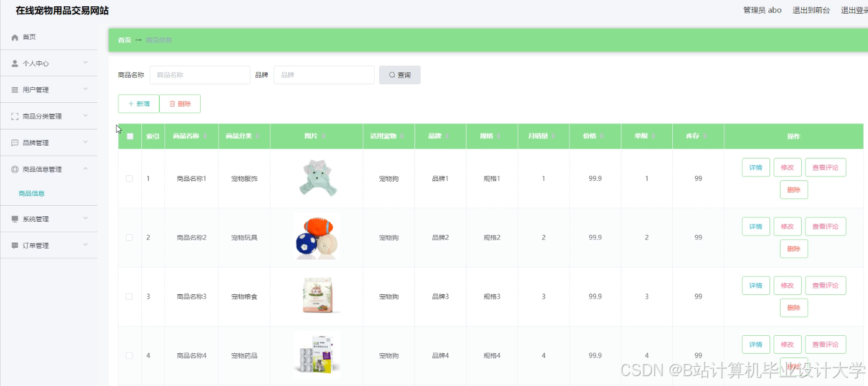Expand 商品分类管理 chevron in sidebar
The width and height of the screenshot is (868, 386).
pos(85,116)
